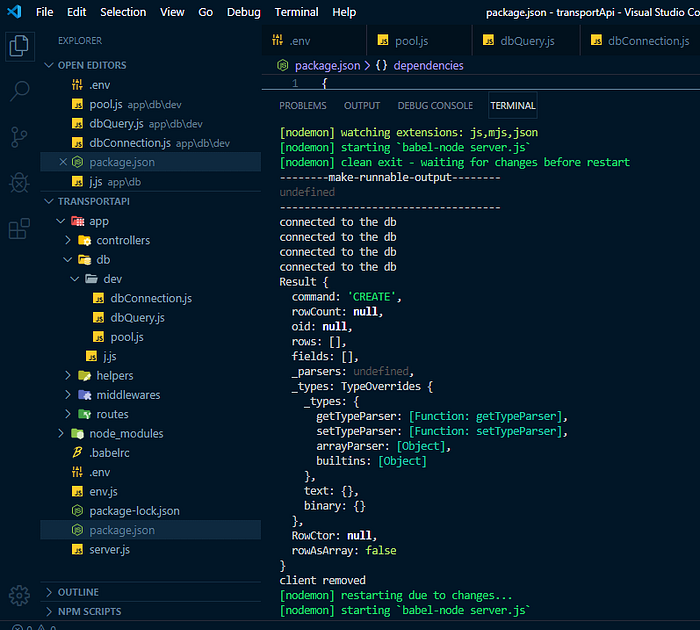Viewport: 700px width, 630px height.
Task: Open the Terminal menu
Action: click(296, 12)
